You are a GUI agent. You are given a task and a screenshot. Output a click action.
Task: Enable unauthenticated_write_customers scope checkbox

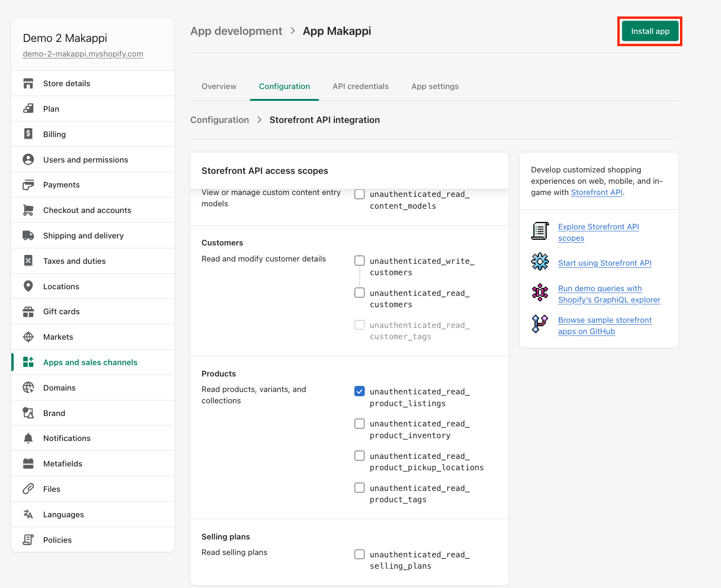coord(360,261)
